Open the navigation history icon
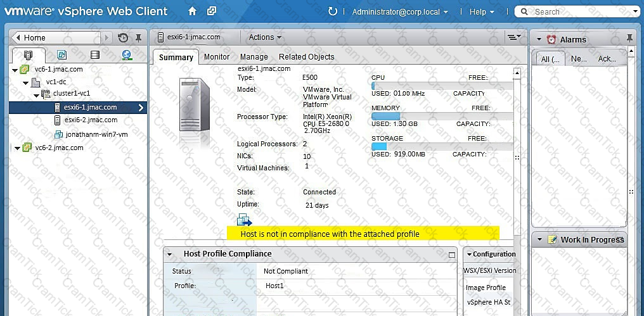Screen dimensions: 644x316 123,38
